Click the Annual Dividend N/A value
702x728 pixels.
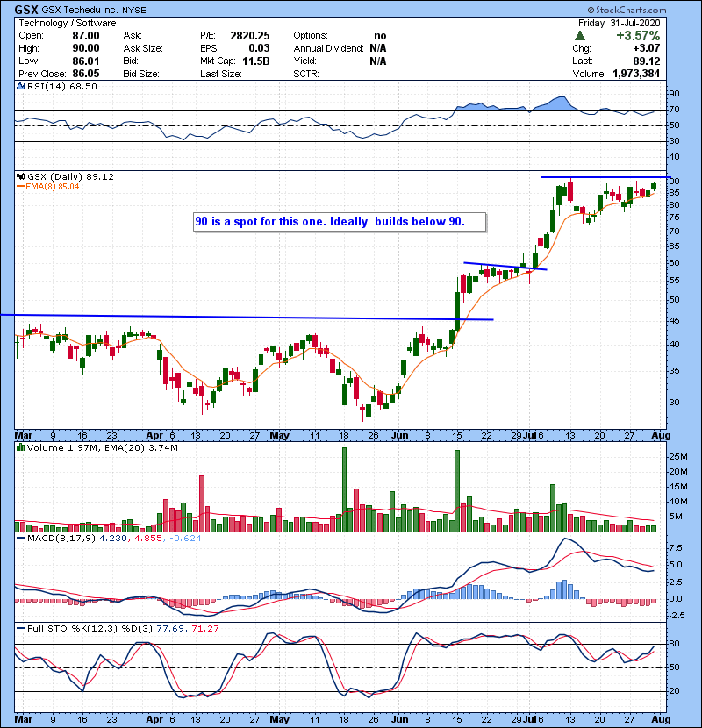click(x=378, y=48)
